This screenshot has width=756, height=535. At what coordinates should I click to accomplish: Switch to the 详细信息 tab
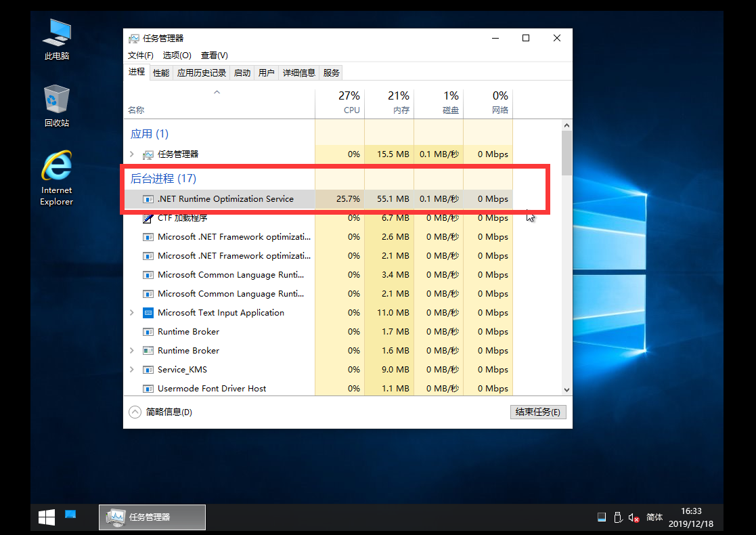click(x=299, y=73)
